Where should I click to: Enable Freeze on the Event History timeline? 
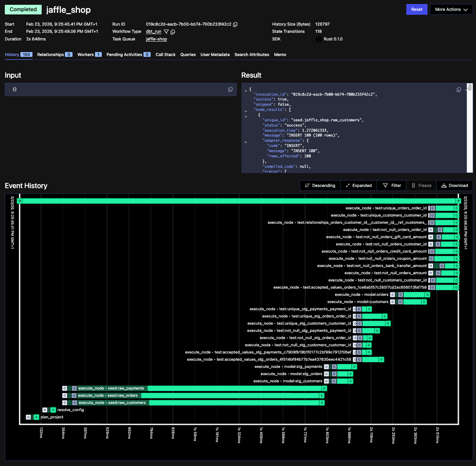point(422,185)
